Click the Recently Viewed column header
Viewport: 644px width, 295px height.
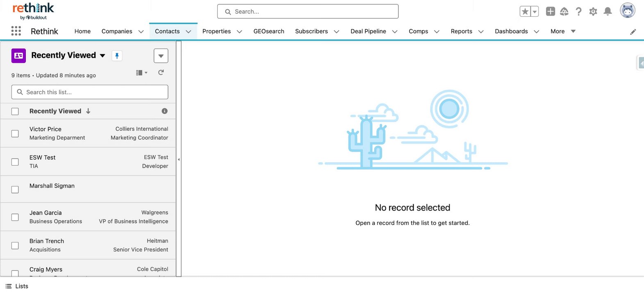tap(55, 111)
